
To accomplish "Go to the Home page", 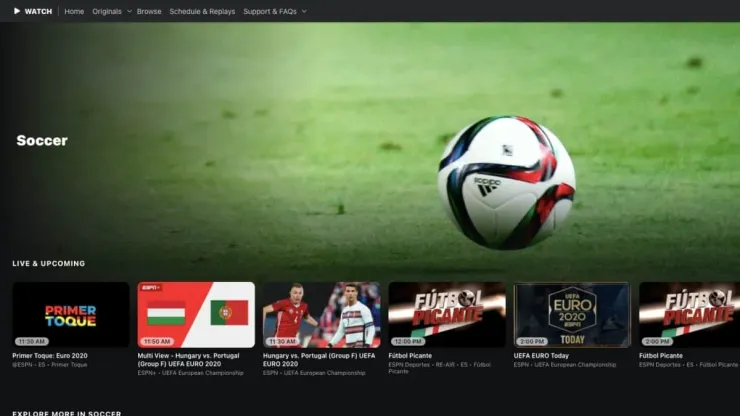I will 74,11.
